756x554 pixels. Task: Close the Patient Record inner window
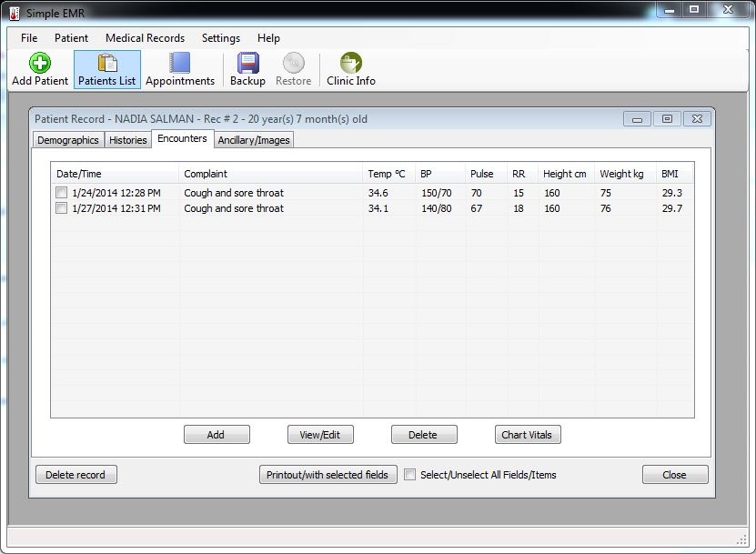(697, 119)
